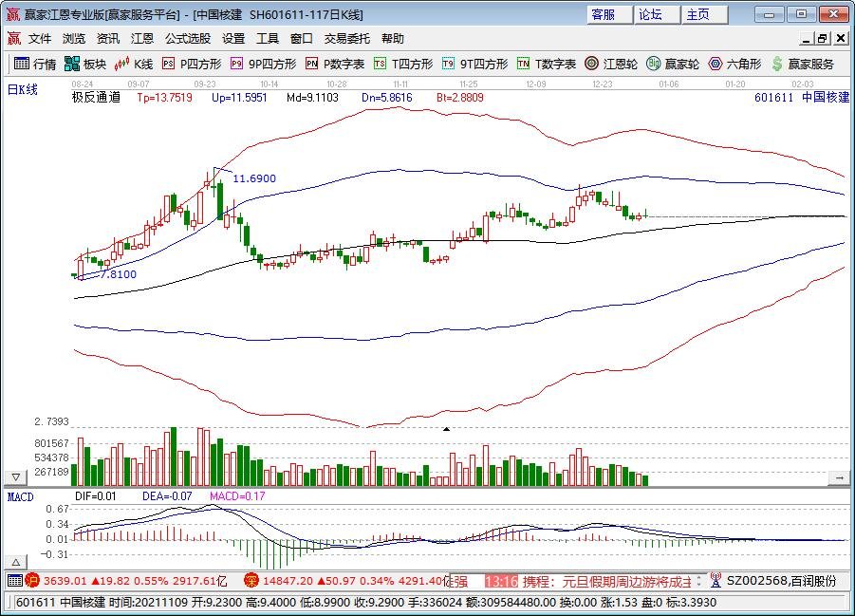This screenshot has width=855, height=616.
Task: Select the K线 candlestick chart icon
Action: click(134, 64)
